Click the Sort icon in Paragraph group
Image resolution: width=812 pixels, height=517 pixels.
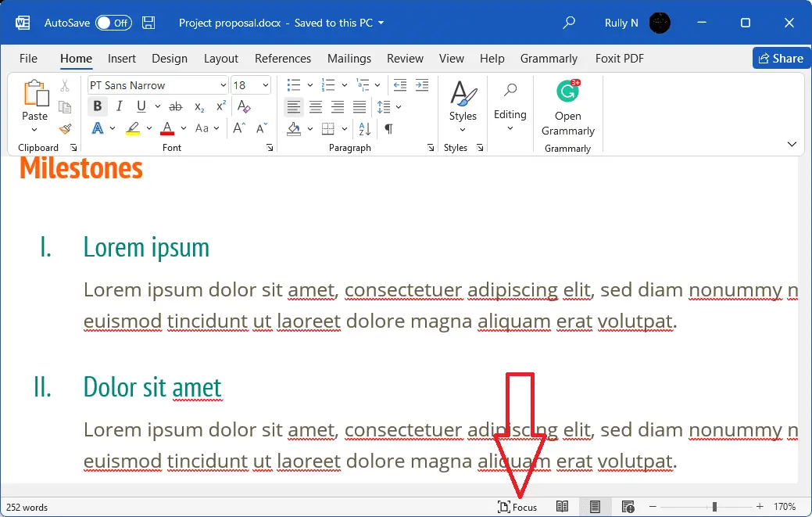(363, 128)
